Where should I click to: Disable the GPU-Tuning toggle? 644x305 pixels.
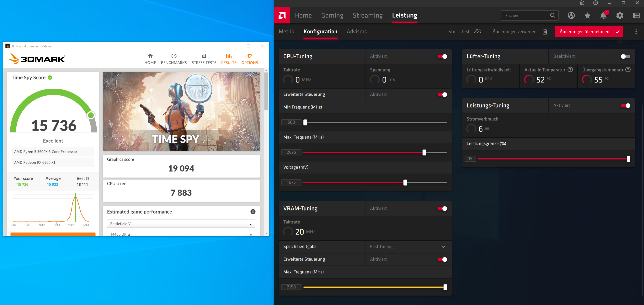pos(442,56)
